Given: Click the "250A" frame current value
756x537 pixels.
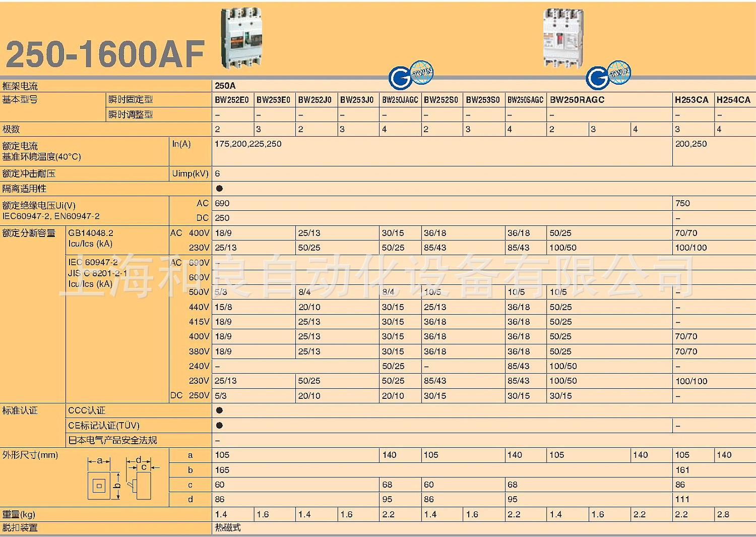Looking at the screenshot, I should [225, 86].
